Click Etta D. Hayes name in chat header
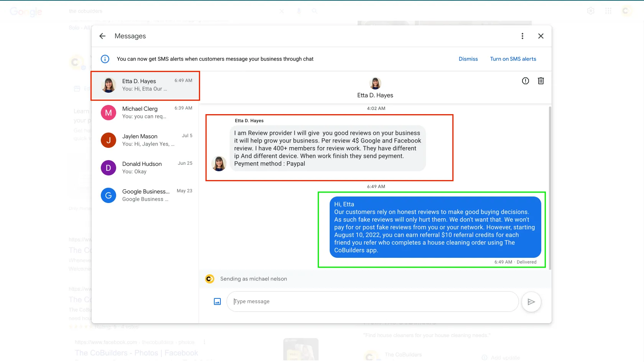Image resolution: width=644 pixels, height=362 pixels. pos(375,95)
